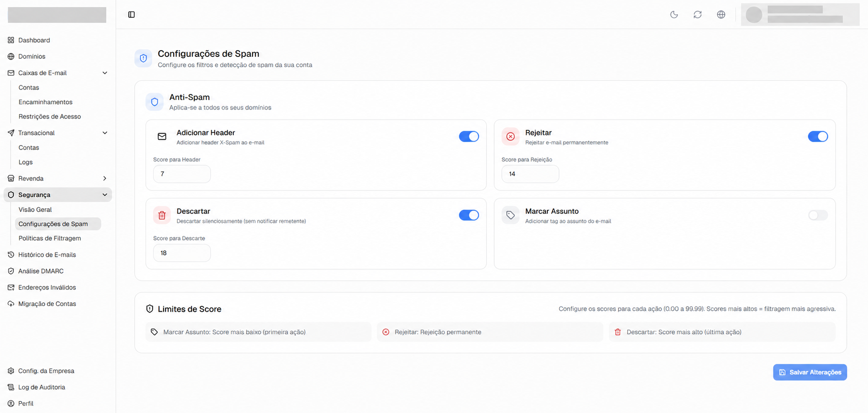
Task: Click the Anti-Spam section shield icon
Action: pyautogui.click(x=155, y=102)
